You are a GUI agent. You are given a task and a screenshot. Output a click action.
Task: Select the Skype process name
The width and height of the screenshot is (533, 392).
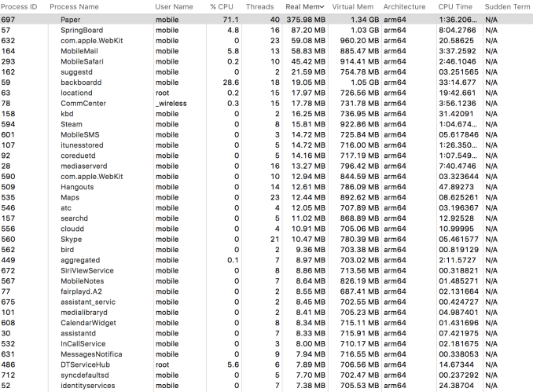pyautogui.click(x=71, y=240)
